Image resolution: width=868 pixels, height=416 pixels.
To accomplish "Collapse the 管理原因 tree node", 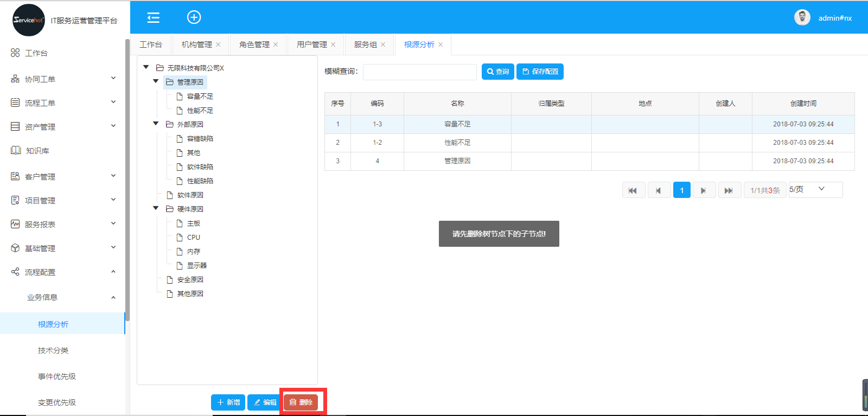I will 156,81.
